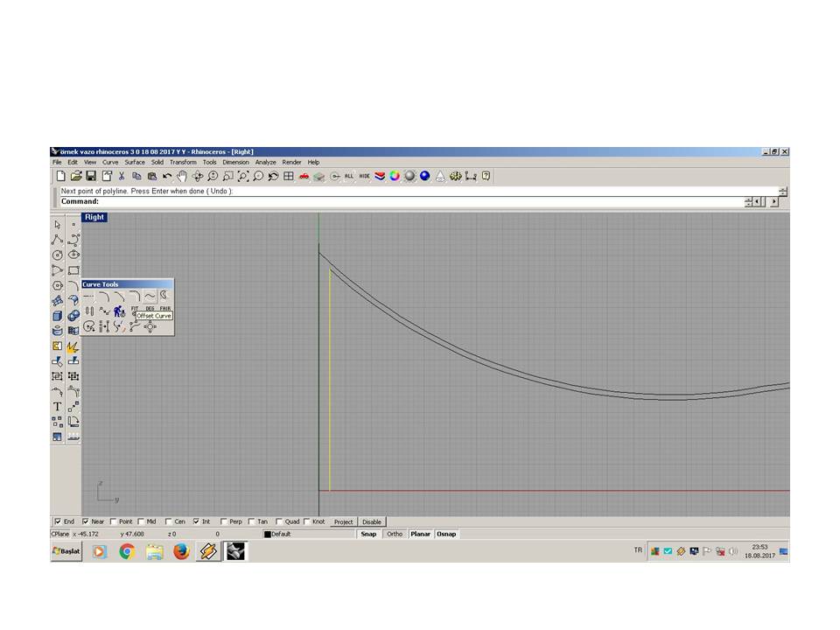Click the Dimension tool icon
Viewport: 840px width, 630px height.
pyautogui.click(x=471, y=176)
